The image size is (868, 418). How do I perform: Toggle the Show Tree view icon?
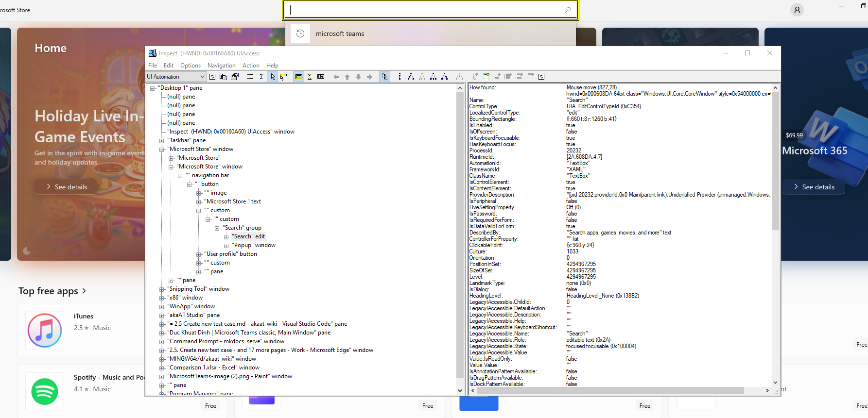[x=385, y=77]
